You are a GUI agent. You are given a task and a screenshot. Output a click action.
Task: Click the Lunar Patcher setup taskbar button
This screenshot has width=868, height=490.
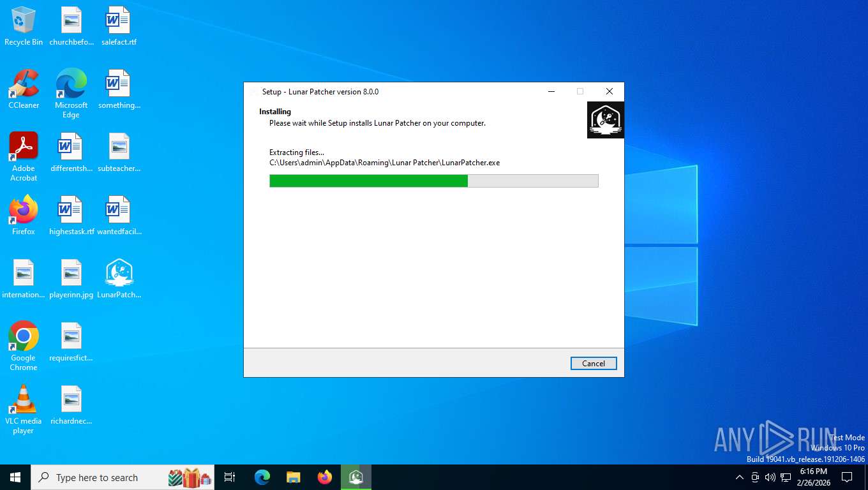click(356, 477)
